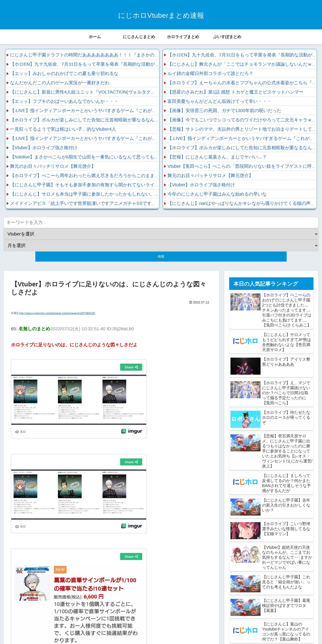
Task: Open the そもそも参加不参加の有無すら聞かれてない link
Action: [84, 185]
